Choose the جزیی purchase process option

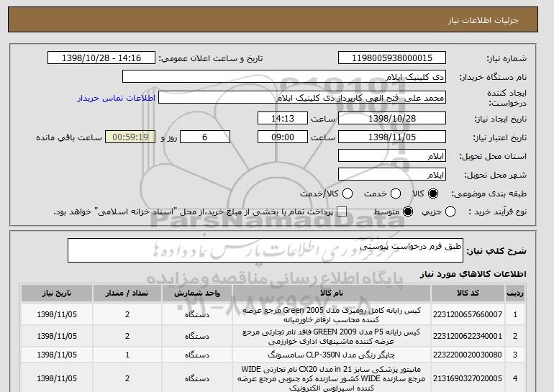(x=450, y=211)
